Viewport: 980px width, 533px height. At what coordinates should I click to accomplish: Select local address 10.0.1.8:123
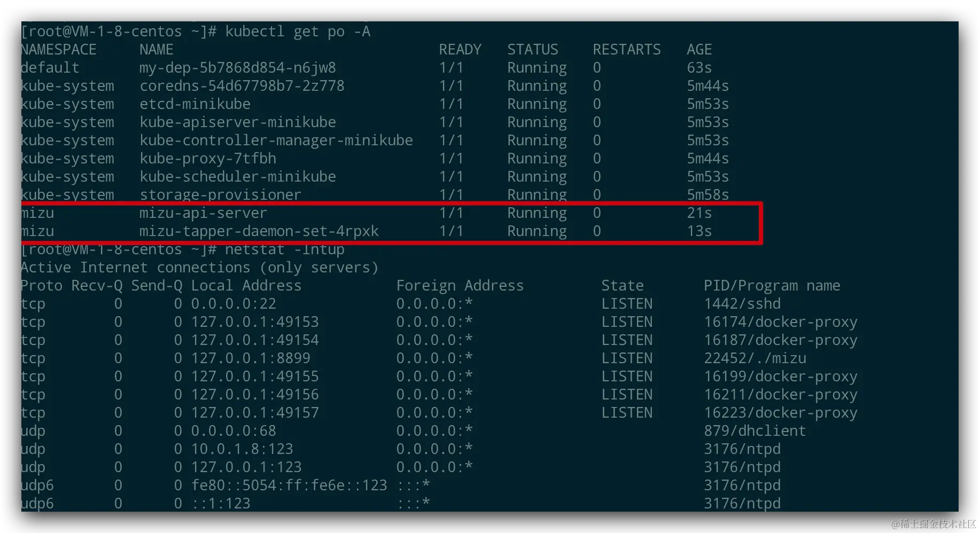click(242, 449)
